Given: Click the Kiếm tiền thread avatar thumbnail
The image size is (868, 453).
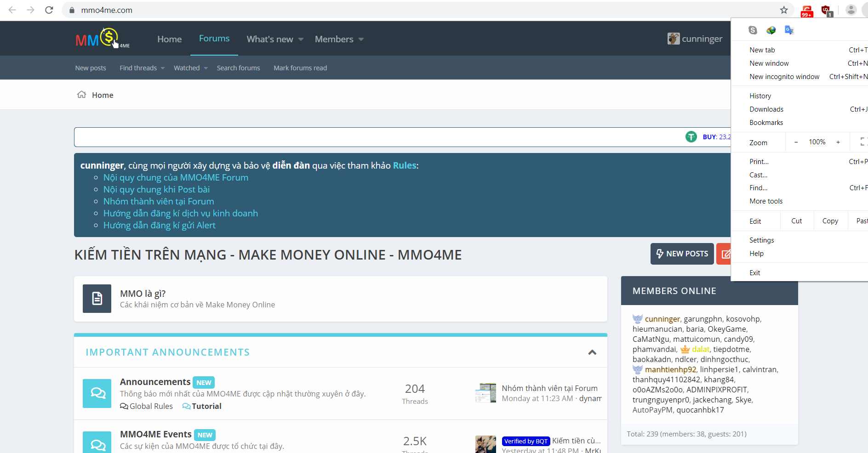Looking at the screenshot, I should 485,444.
